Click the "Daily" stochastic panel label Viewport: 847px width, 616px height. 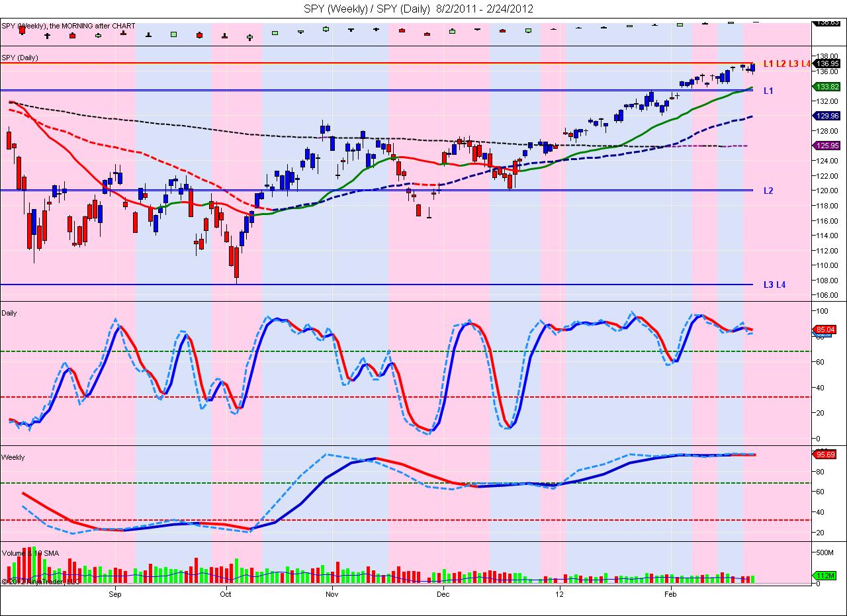9,313
